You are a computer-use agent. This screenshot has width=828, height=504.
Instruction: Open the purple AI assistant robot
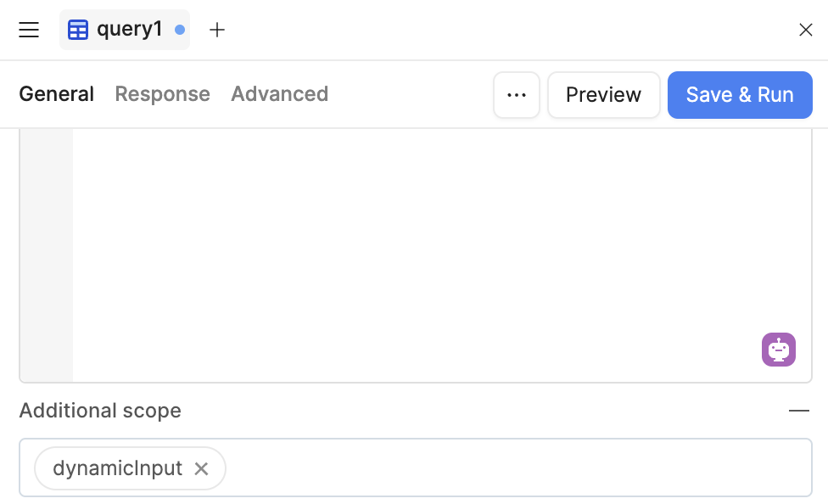pos(778,350)
